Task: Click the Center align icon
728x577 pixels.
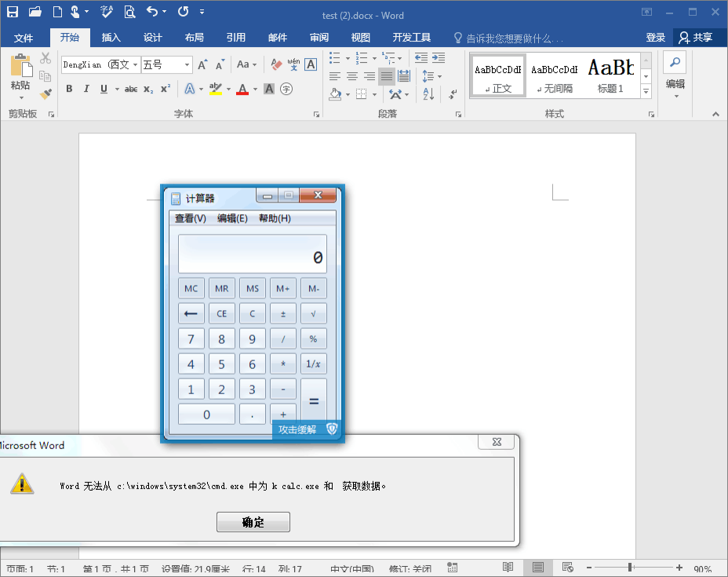Action: tap(351, 76)
